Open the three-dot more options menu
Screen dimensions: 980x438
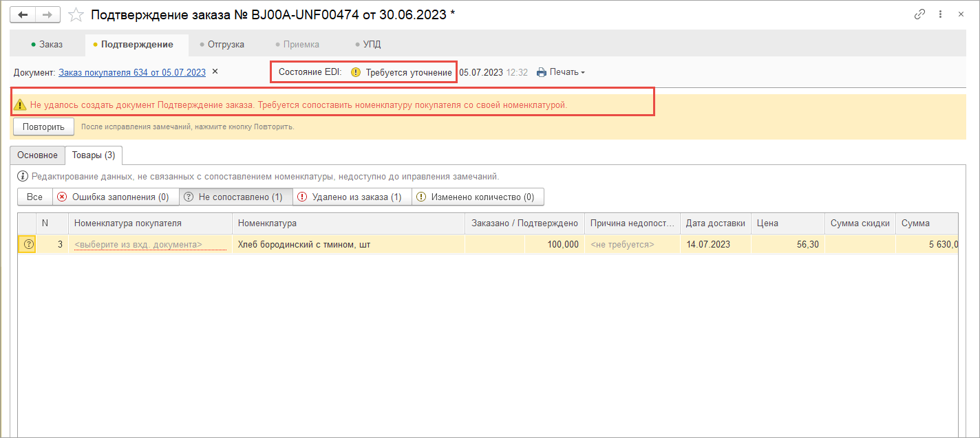[x=941, y=14]
